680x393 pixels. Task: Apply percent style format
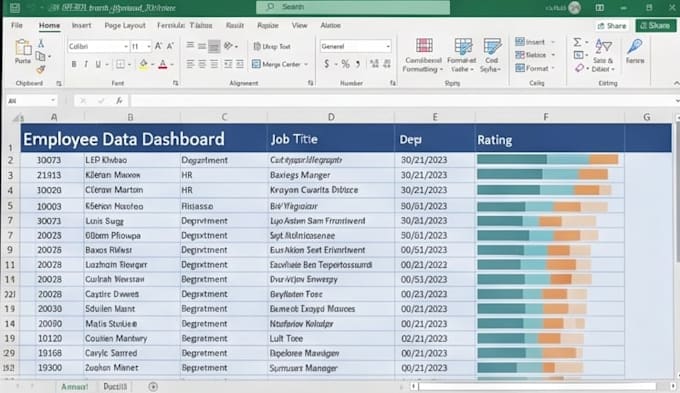coord(345,64)
